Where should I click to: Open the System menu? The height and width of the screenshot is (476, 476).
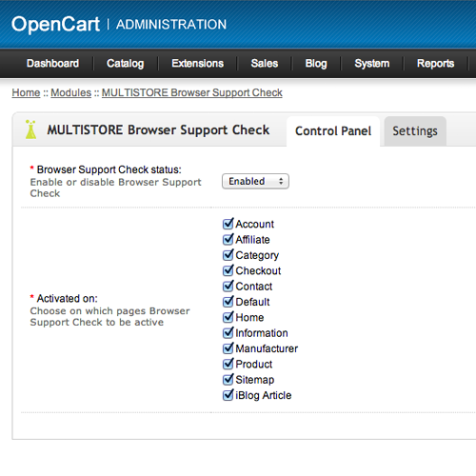372,64
